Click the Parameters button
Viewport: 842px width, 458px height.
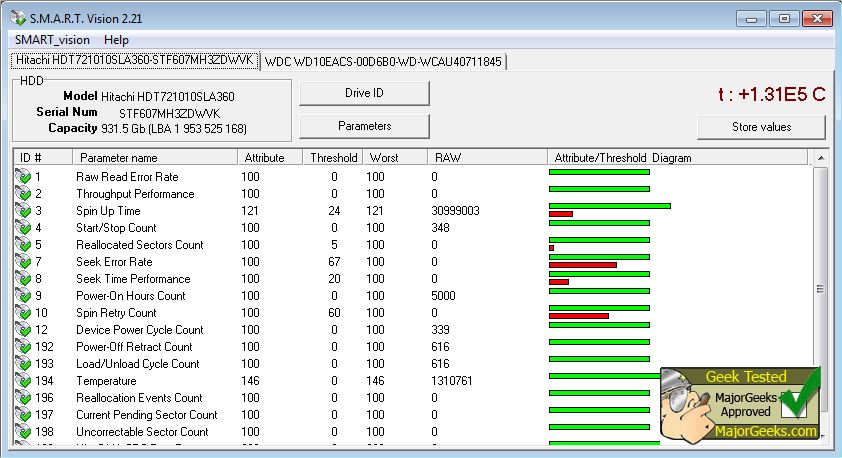pos(364,126)
